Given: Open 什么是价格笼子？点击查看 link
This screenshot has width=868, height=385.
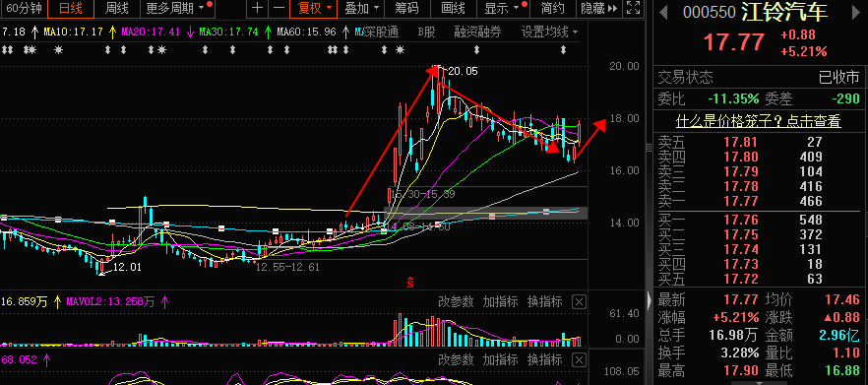Looking at the screenshot, I should click(759, 121).
